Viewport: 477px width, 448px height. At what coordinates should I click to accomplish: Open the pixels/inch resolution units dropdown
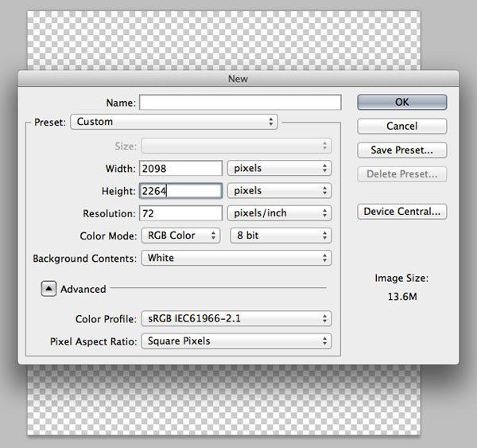[279, 213]
